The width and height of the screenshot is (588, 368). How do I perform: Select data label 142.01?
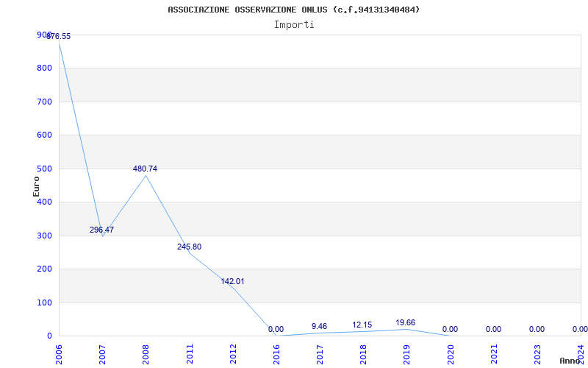pyautogui.click(x=232, y=281)
